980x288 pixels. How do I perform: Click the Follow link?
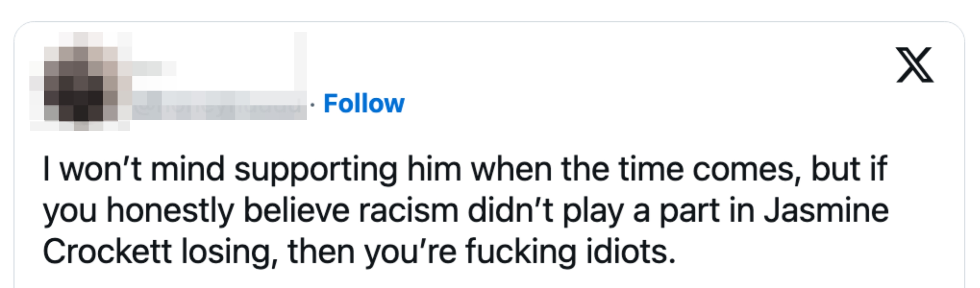pyautogui.click(x=364, y=103)
